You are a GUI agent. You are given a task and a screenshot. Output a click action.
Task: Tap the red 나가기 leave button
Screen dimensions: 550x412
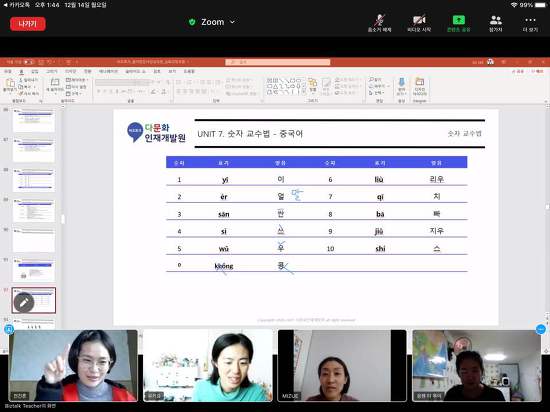point(28,24)
